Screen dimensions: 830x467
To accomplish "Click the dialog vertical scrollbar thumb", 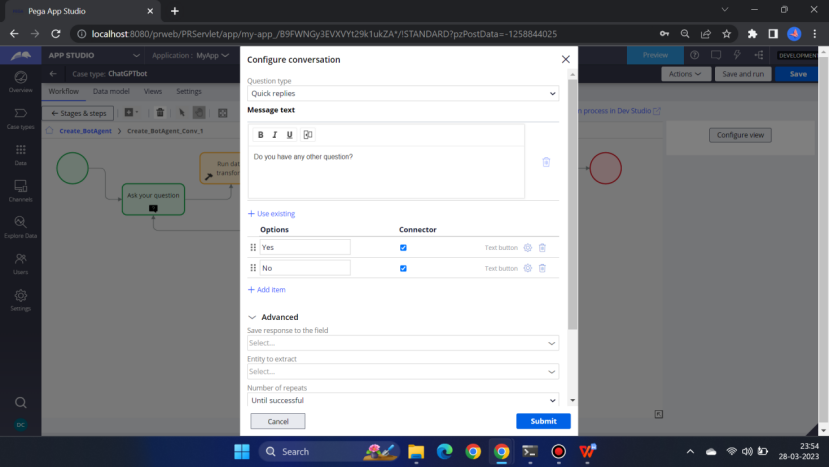I will click(572, 204).
